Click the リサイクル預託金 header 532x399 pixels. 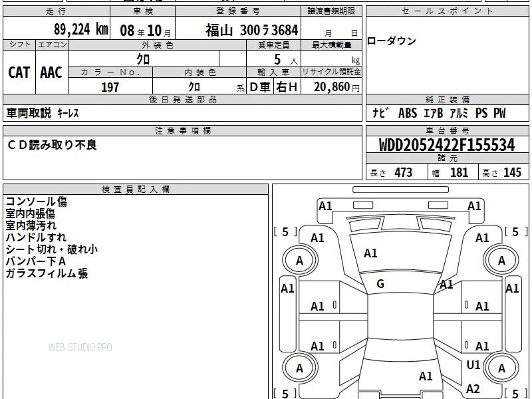(331, 72)
